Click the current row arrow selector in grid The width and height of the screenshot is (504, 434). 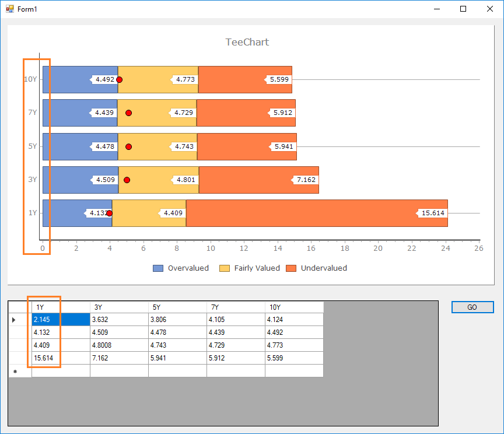20,320
